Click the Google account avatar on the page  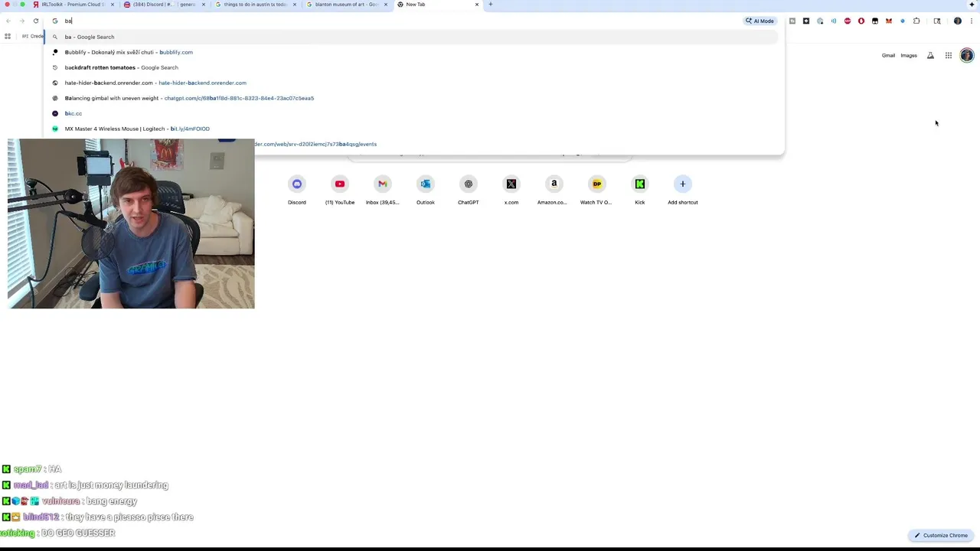click(967, 55)
